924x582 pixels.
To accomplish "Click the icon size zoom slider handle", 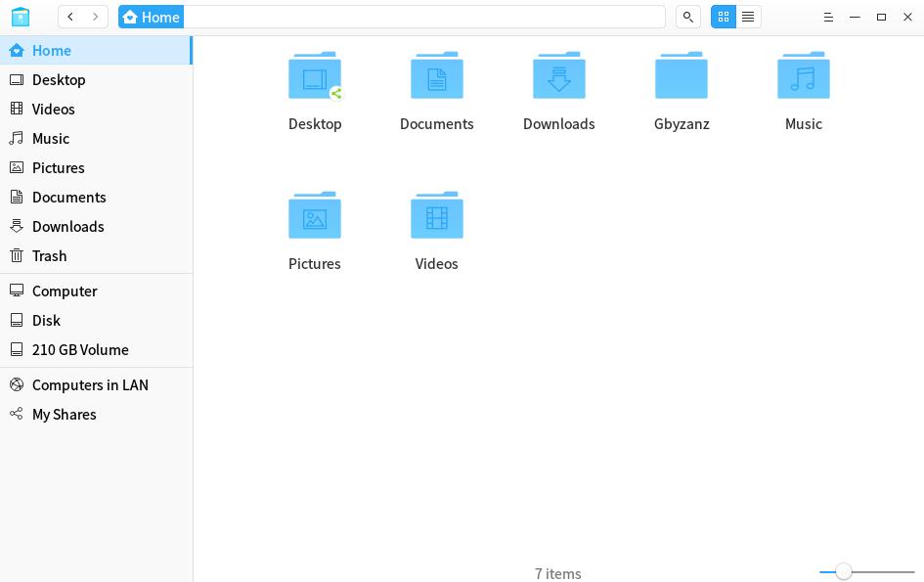I will click(844, 571).
